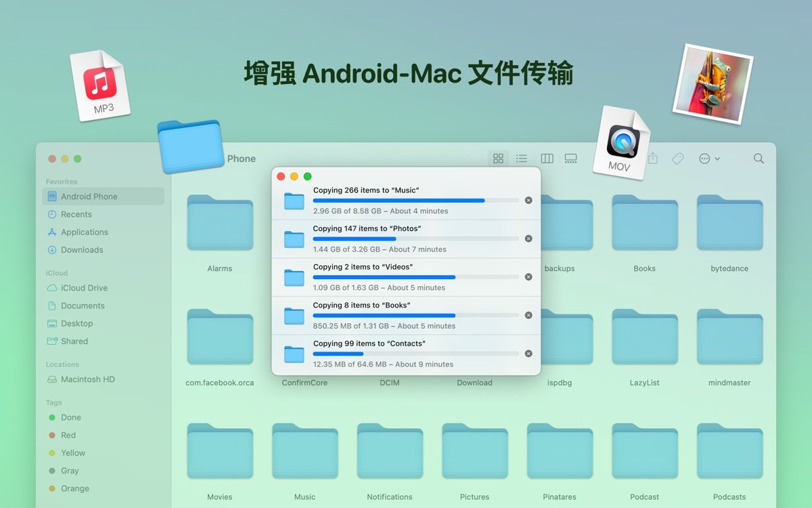Viewport: 812px width, 508px height.
Task: Switch to column view
Action: (546, 158)
